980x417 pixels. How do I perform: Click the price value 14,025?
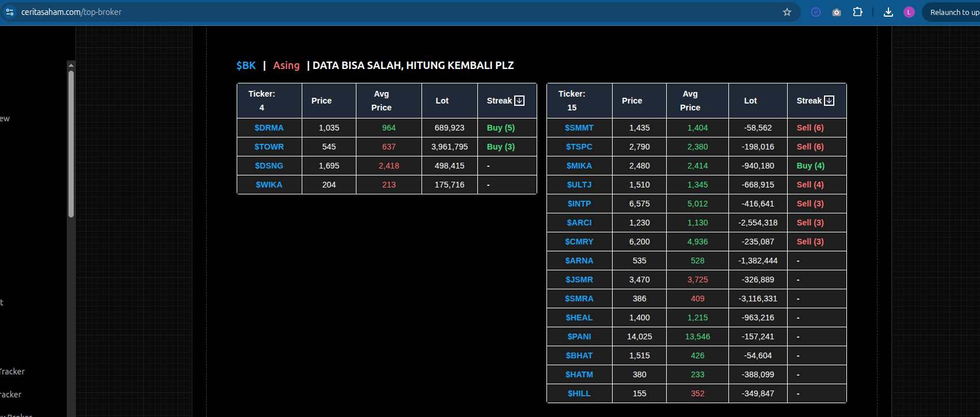point(640,336)
